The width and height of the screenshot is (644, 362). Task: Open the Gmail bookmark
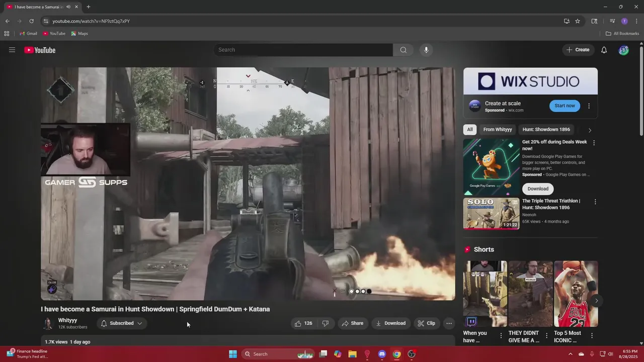tap(28, 34)
